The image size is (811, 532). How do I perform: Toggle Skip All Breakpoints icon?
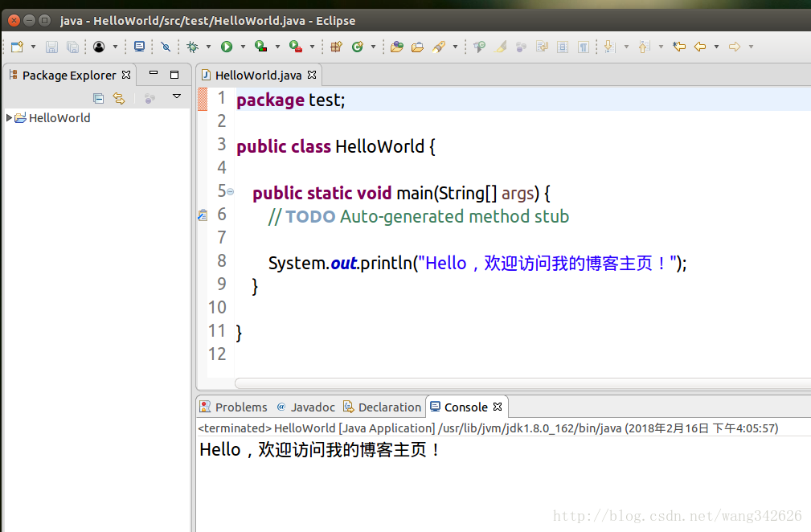[166, 47]
